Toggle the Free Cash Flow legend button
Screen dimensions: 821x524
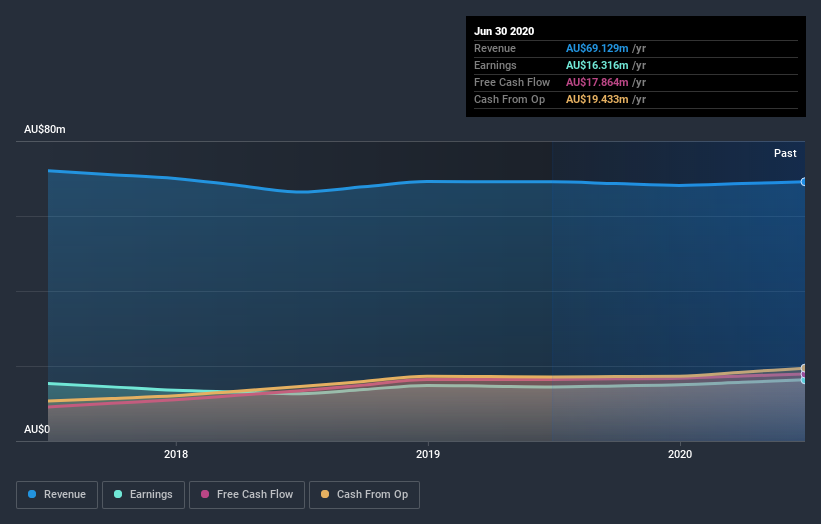tap(247, 495)
